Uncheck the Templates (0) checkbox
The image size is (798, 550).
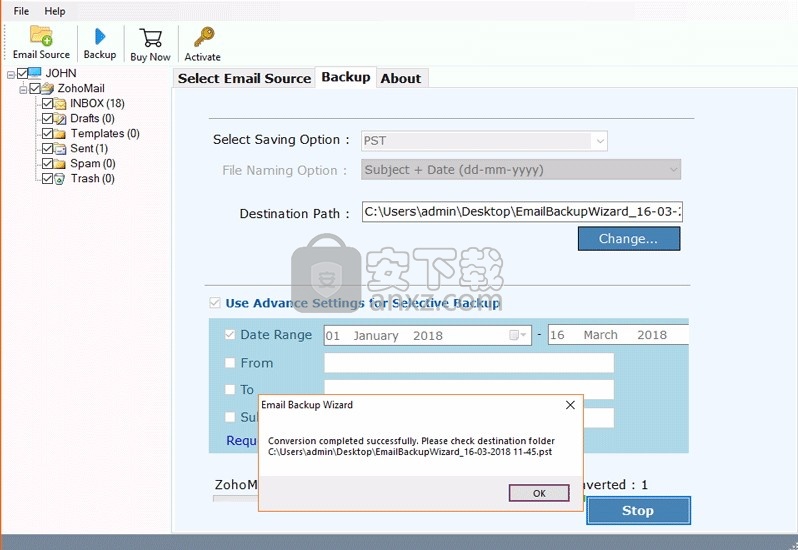[x=47, y=133]
